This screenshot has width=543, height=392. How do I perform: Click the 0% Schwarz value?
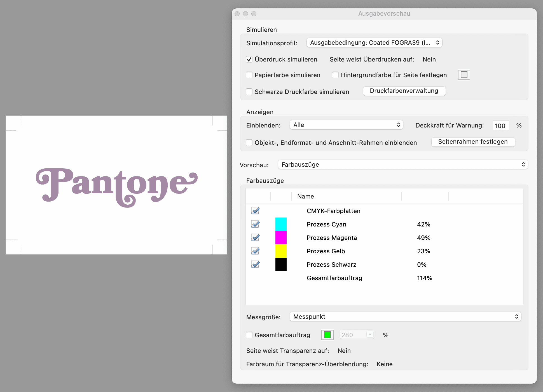(x=422, y=265)
